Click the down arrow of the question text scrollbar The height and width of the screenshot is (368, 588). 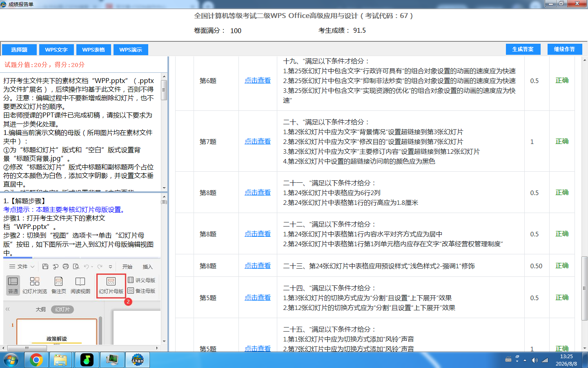point(164,188)
